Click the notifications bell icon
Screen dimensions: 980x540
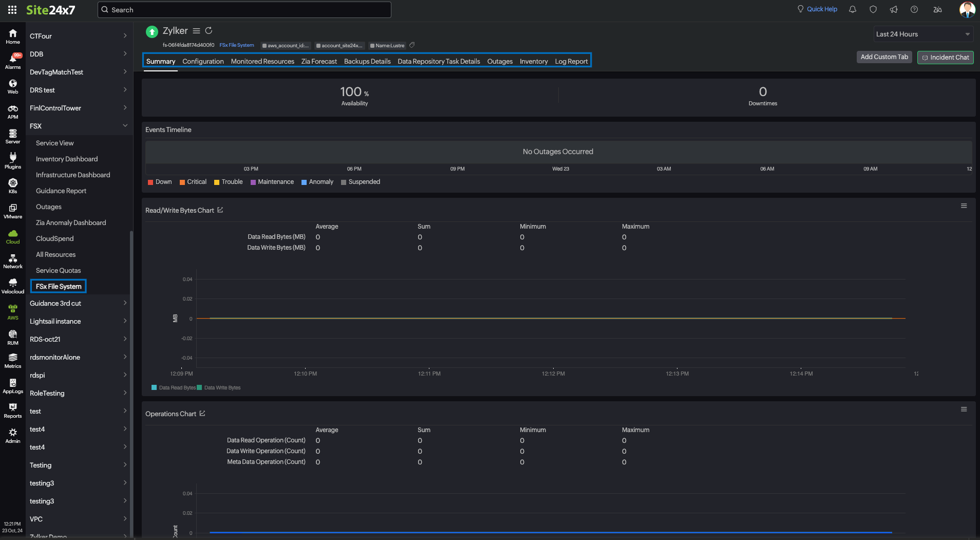[x=853, y=9]
